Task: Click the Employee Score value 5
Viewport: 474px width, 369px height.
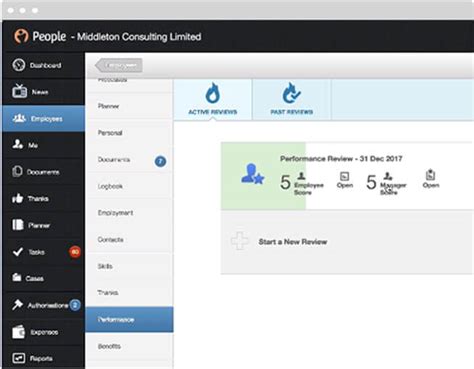Action: (x=285, y=182)
